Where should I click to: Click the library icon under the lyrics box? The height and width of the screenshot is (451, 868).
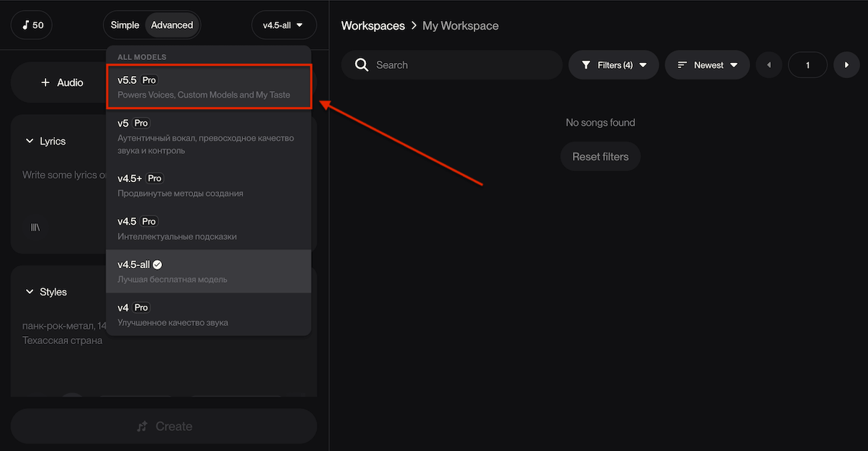click(35, 227)
